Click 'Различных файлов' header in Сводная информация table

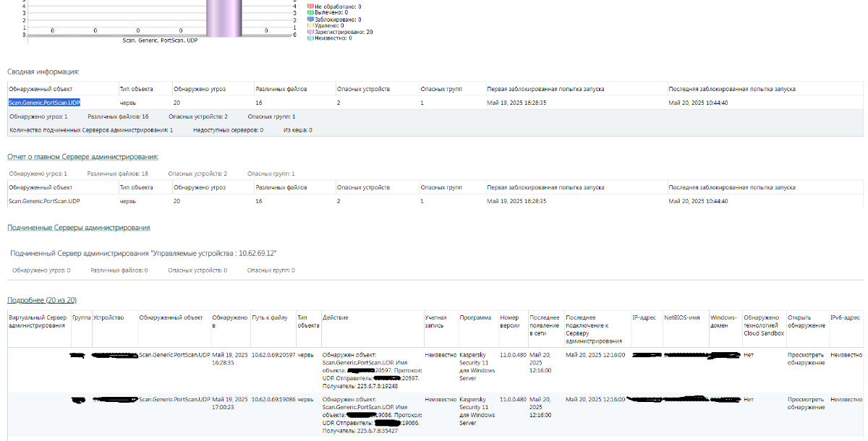pos(281,89)
